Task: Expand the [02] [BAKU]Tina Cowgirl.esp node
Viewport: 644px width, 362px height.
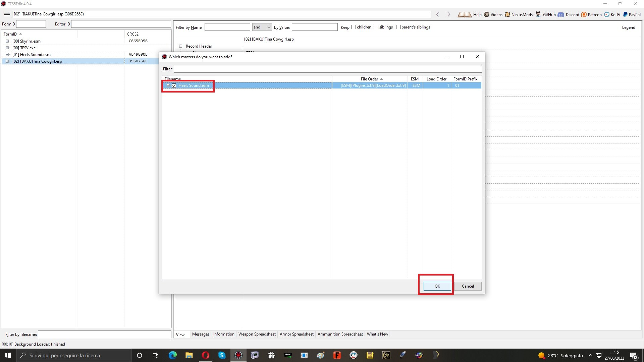Action: pyautogui.click(x=7, y=61)
